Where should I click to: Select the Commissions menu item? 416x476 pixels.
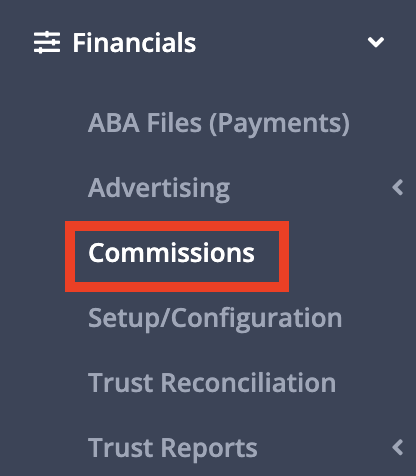coord(171,253)
